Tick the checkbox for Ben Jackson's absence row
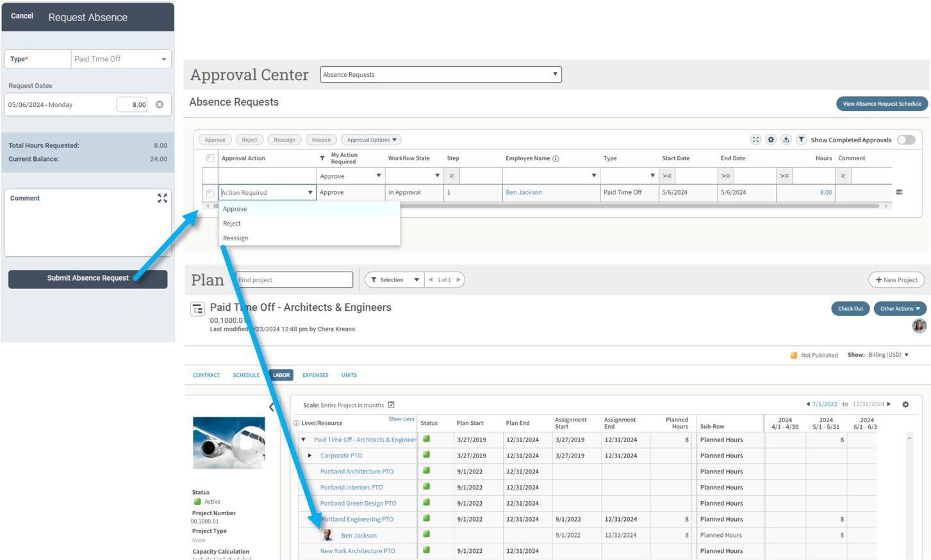Screen dimensions: 931x560 (210, 193)
